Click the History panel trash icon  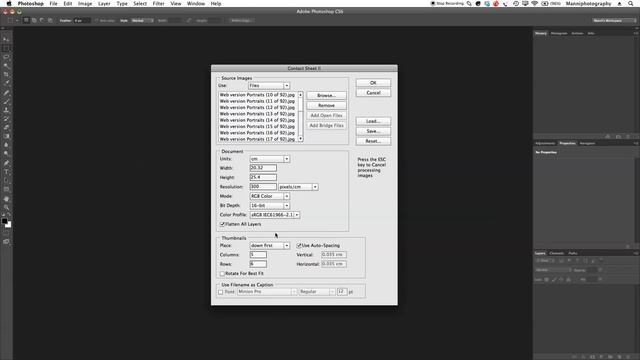[x=628, y=136]
